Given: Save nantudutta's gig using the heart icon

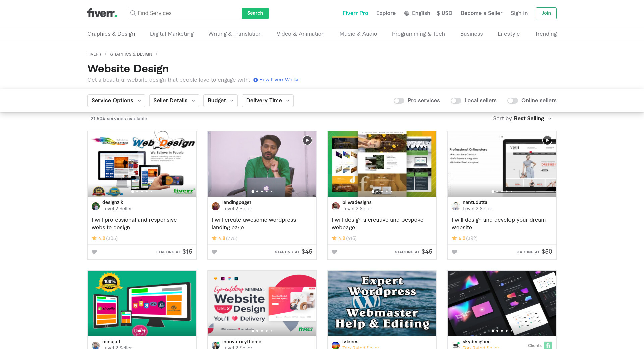Looking at the screenshot, I should pyautogui.click(x=454, y=252).
